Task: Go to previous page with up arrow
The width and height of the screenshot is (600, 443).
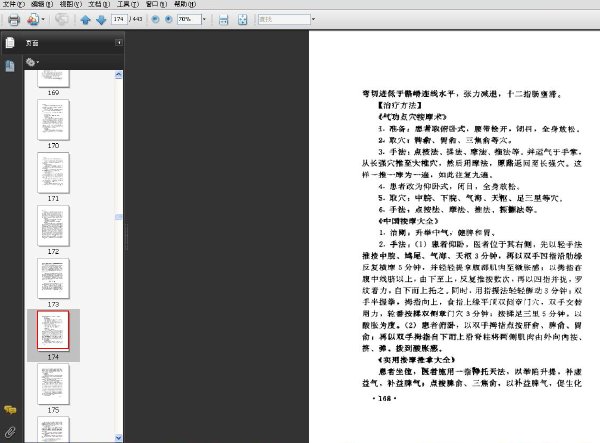Action: click(85, 20)
